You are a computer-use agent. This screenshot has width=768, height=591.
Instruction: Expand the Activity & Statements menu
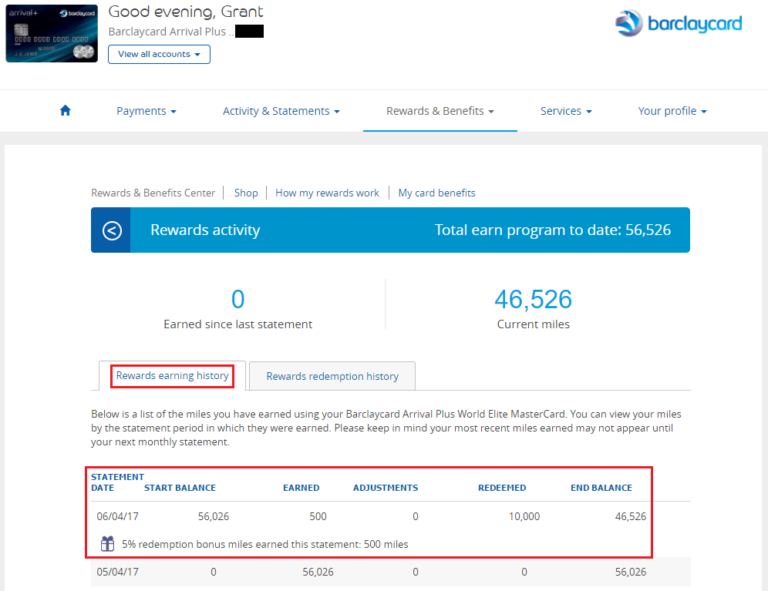pos(281,111)
